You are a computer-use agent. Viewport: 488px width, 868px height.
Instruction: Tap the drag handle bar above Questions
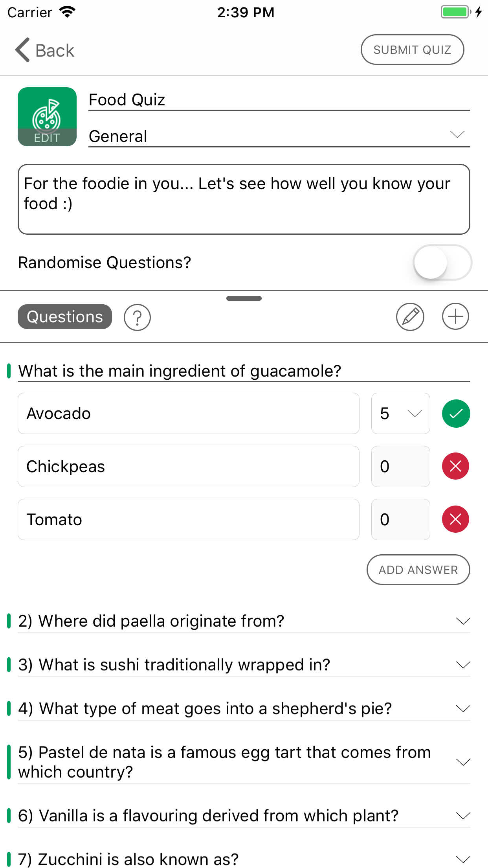tap(244, 298)
